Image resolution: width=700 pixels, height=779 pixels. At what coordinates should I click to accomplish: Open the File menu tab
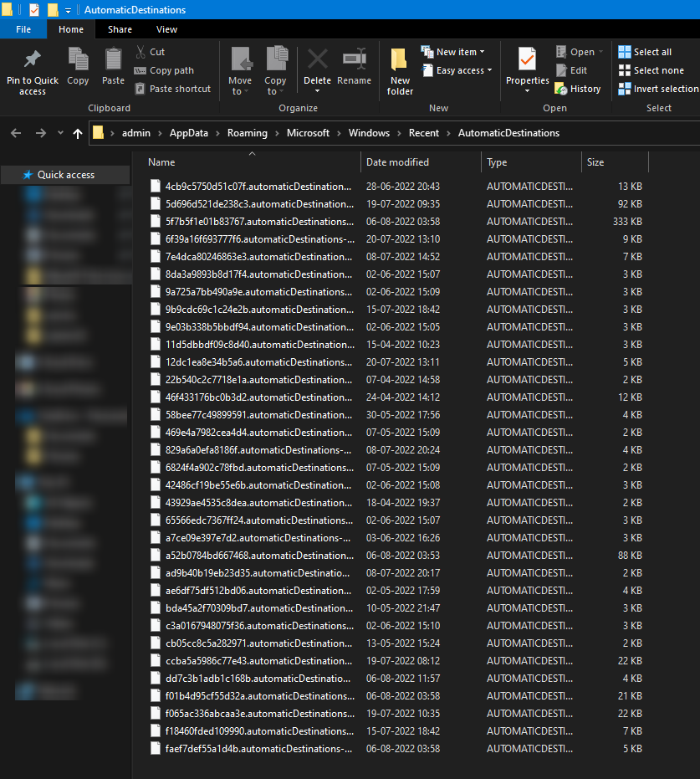pos(23,29)
